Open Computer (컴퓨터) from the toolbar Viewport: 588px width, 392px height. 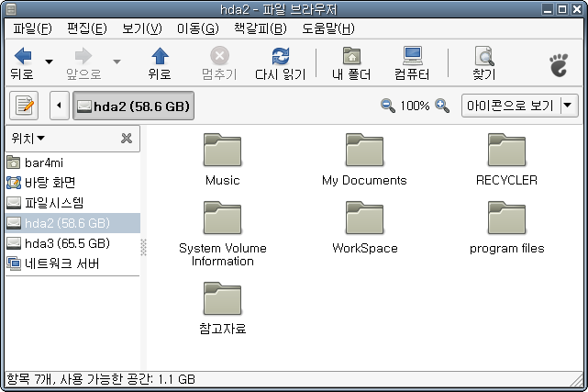coord(412,57)
